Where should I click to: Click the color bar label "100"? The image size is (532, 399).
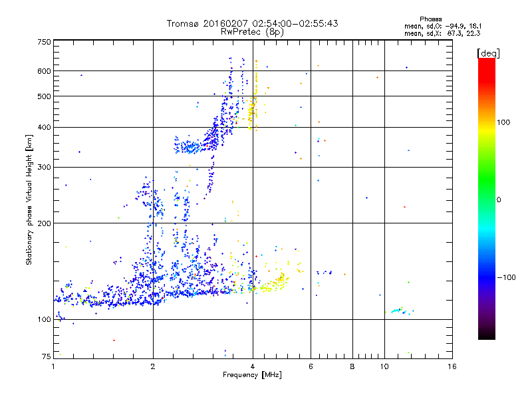click(504, 122)
